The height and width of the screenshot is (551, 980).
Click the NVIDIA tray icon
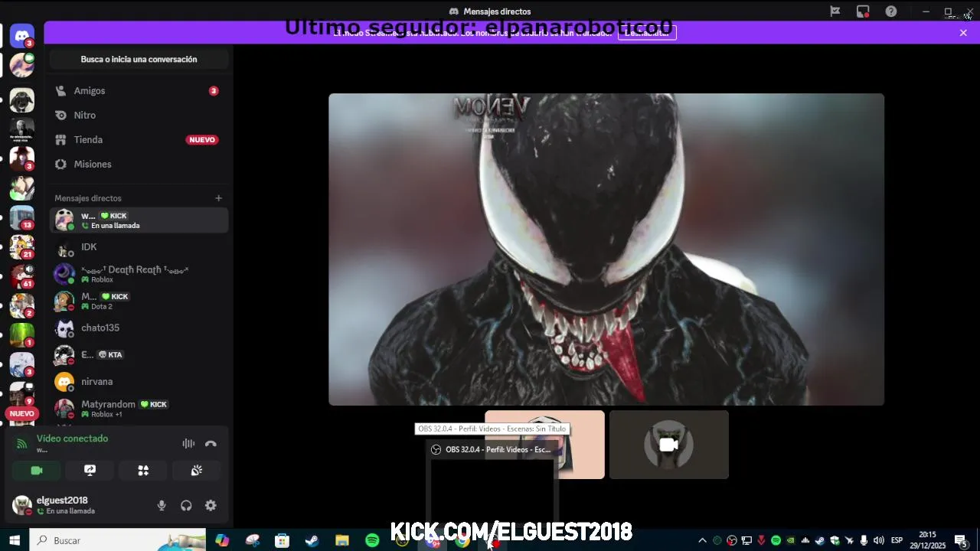point(791,540)
